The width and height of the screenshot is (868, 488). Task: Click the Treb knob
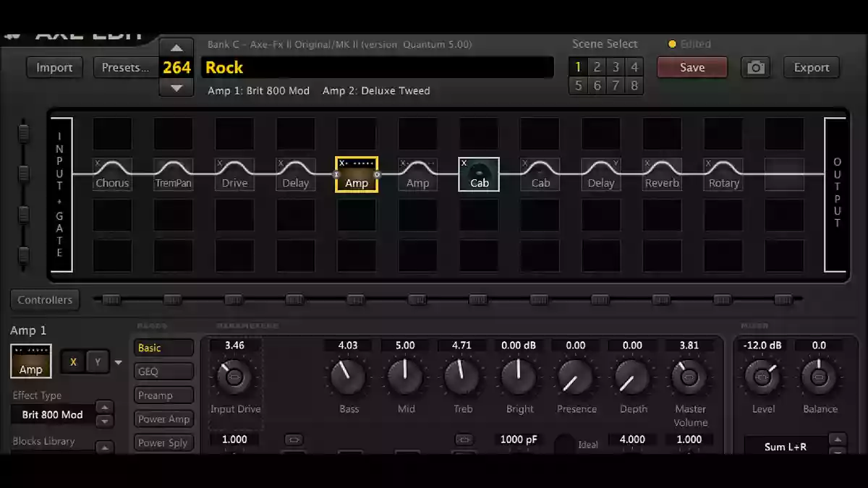point(461,377)
